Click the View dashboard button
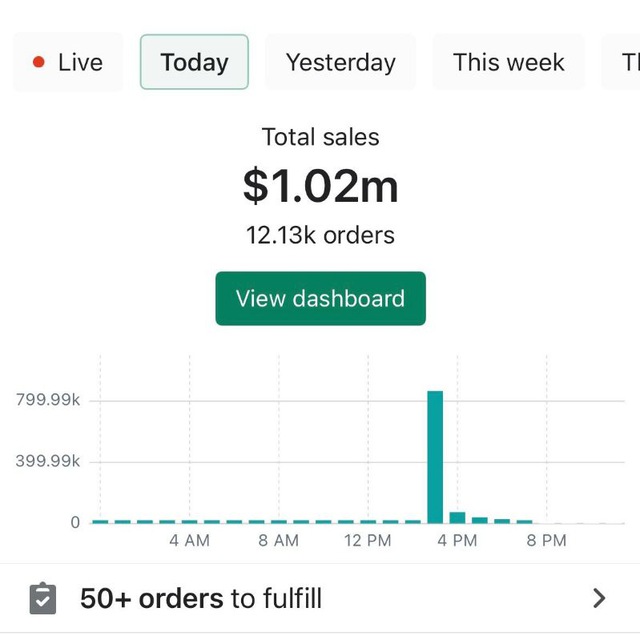The image size is (640, 640). (320, 298)
